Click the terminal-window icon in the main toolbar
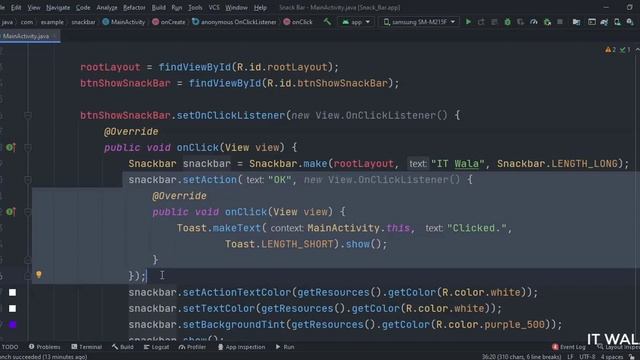 pyautogui.click(x=591, y=22)
